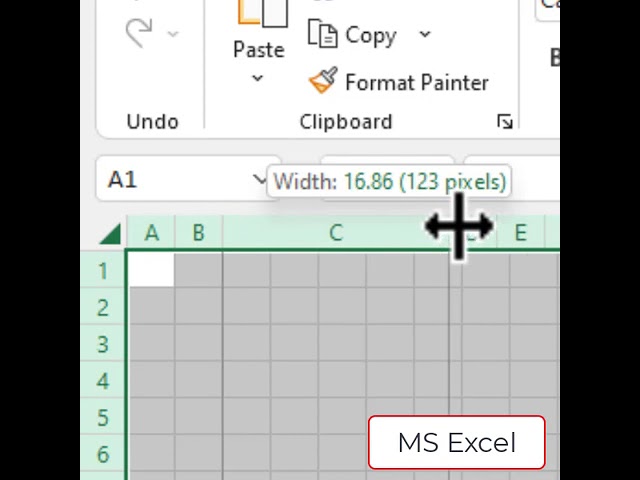The image size is (640, 480).
Task: Select row 2 header
Action: coord(103,307)
